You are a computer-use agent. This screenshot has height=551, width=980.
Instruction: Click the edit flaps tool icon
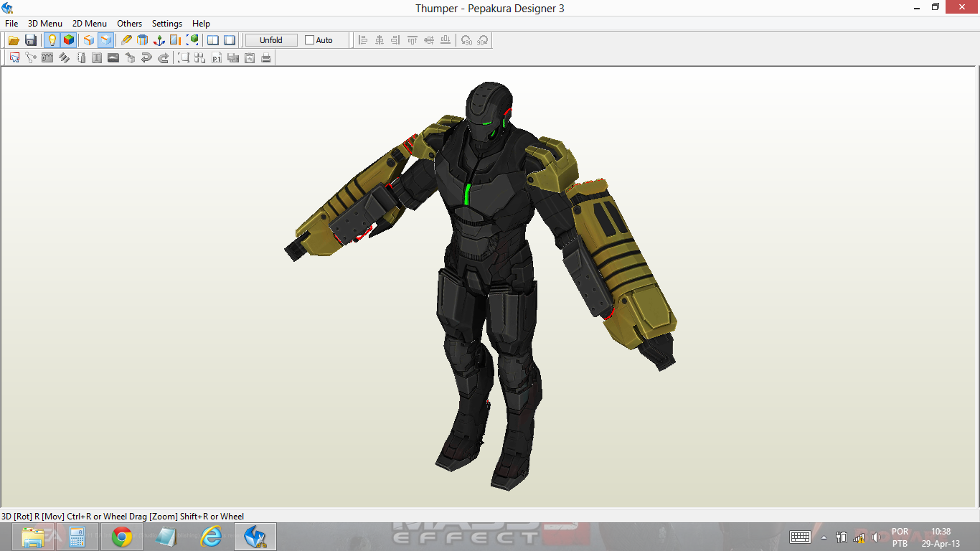click(47, 57)
